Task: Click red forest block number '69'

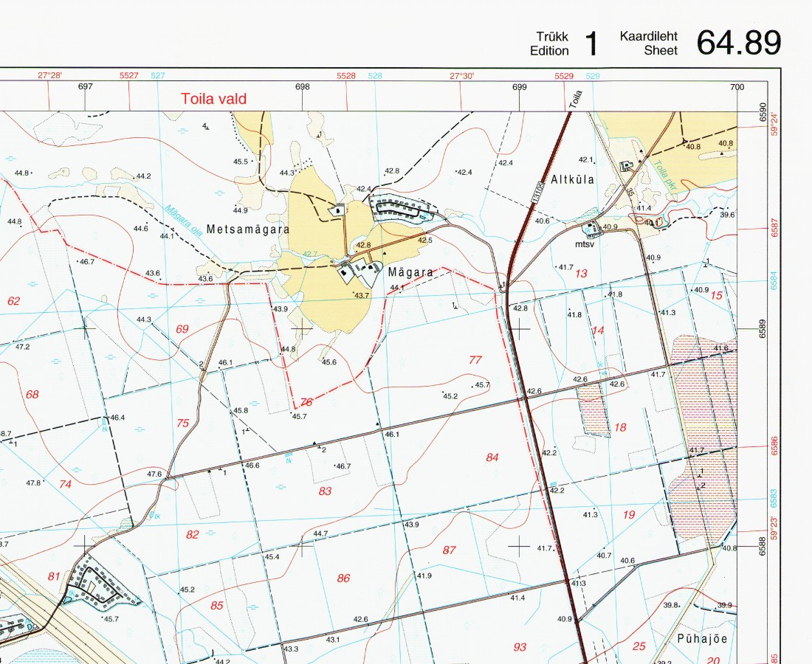Action: [182, 328]
